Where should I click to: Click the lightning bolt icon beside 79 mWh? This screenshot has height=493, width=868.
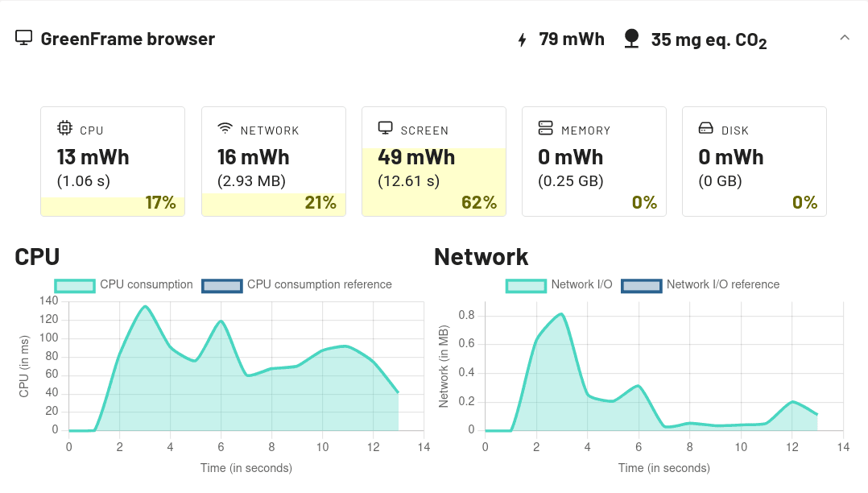coord(524,38)
